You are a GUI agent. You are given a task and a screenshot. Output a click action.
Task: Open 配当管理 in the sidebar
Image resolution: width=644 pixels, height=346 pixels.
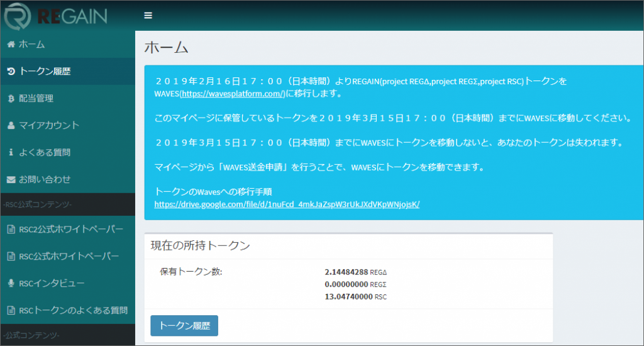point(68,99)
